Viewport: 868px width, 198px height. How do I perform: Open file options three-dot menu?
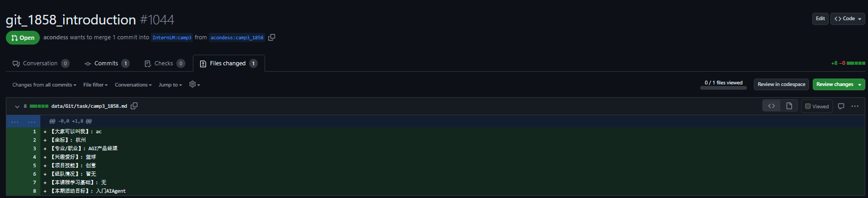point(855,106)
